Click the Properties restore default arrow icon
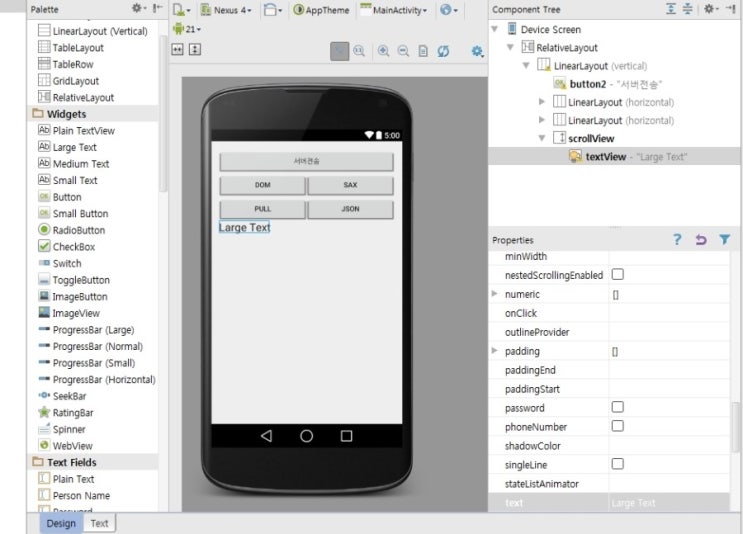This screenshot has width=743, height=534. (x=701, y=240)
